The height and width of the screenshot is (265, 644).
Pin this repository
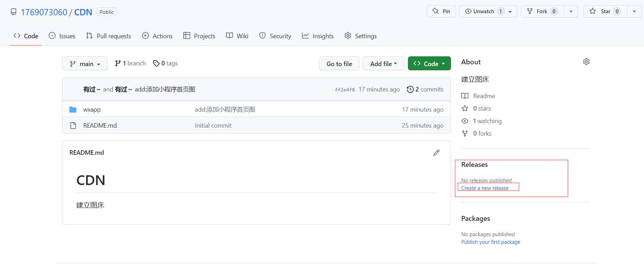(441, 11)
